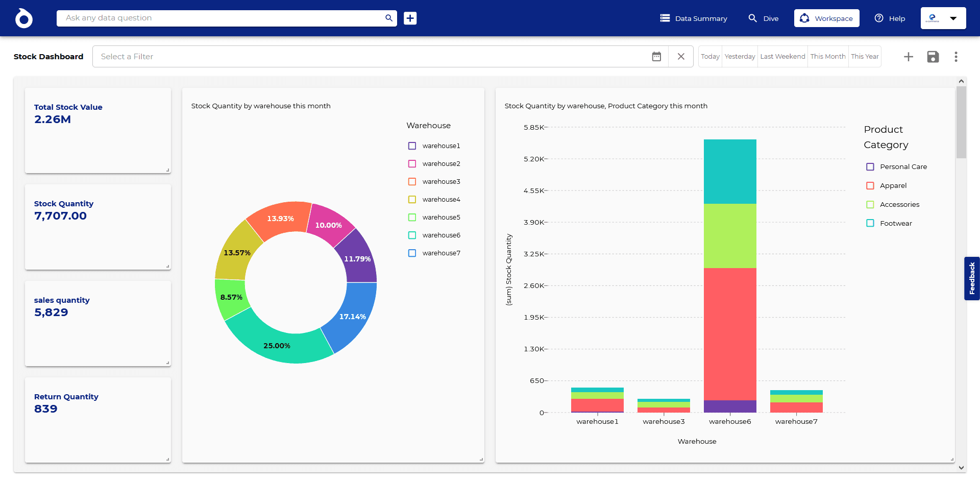The width and height of the screenshot is (980, 480).
Task: Switch to the Workspace tab
Action: (x=826, y=18)
